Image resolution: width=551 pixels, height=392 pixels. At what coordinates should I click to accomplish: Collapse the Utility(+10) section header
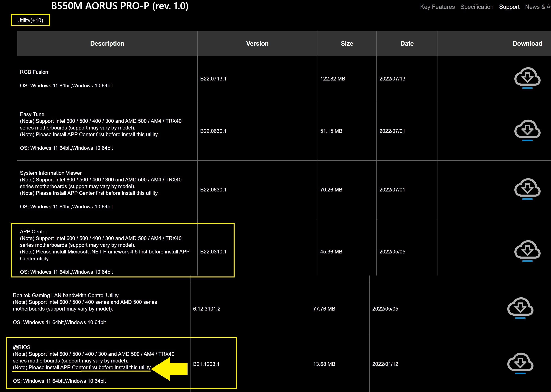pos(31,20)
